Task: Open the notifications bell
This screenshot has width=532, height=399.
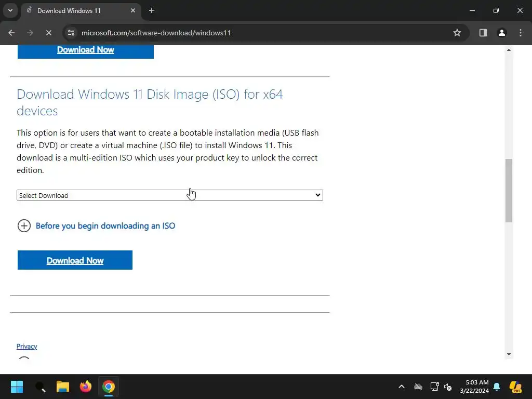Action: pyautogui.click(x=497, y=387)
